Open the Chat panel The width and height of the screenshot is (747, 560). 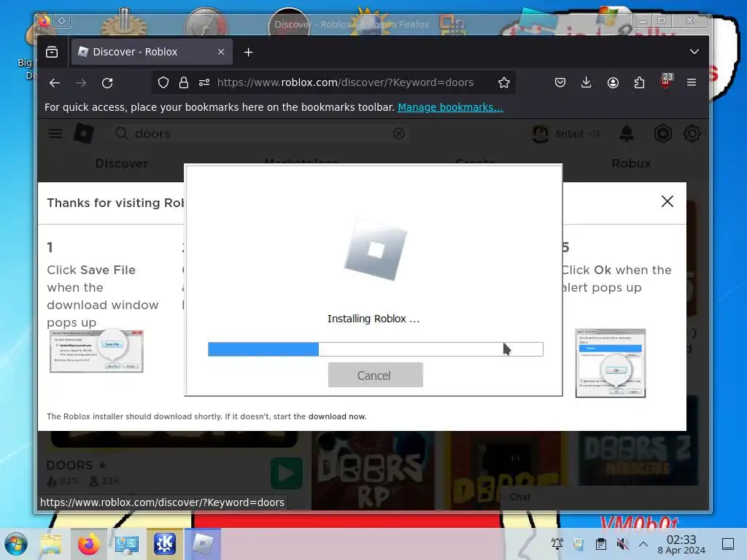(519, 497)
